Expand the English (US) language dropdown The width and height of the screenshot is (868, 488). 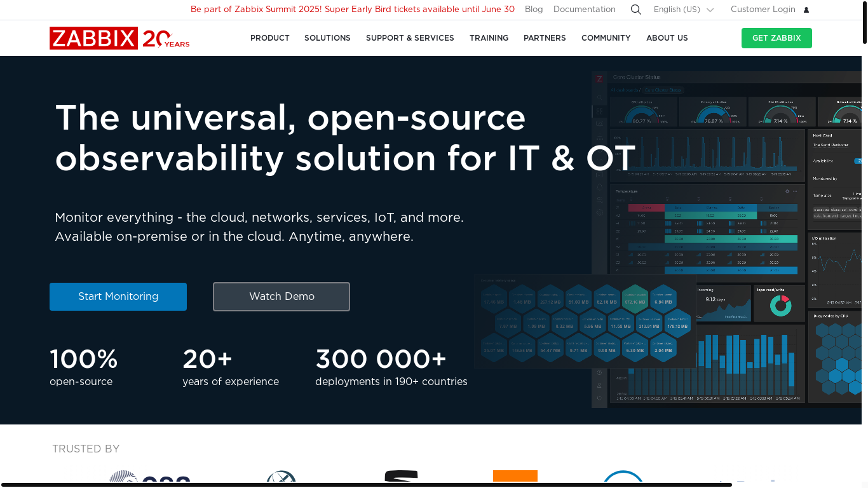click(x=684, y=10)
